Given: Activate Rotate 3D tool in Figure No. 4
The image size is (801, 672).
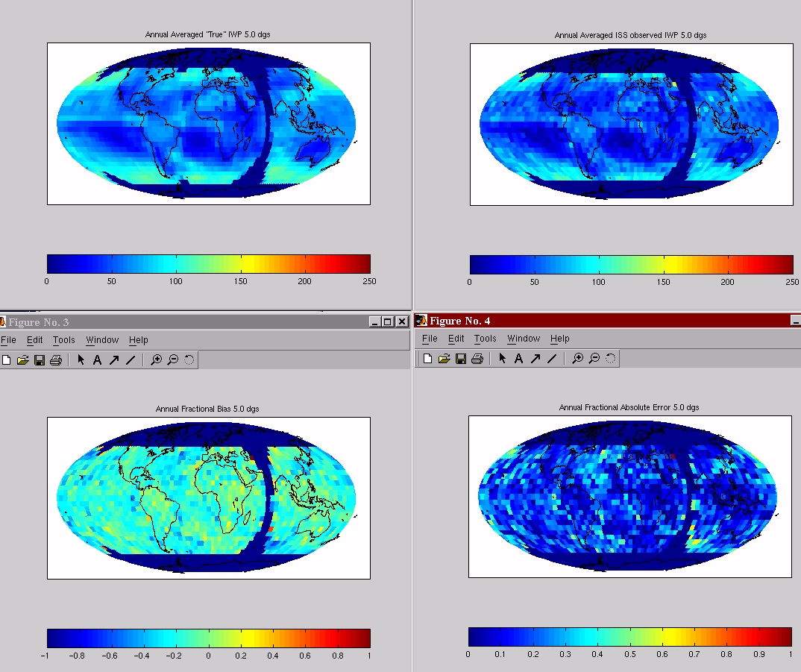Looking at the screenshot, I should coord(611,358).
